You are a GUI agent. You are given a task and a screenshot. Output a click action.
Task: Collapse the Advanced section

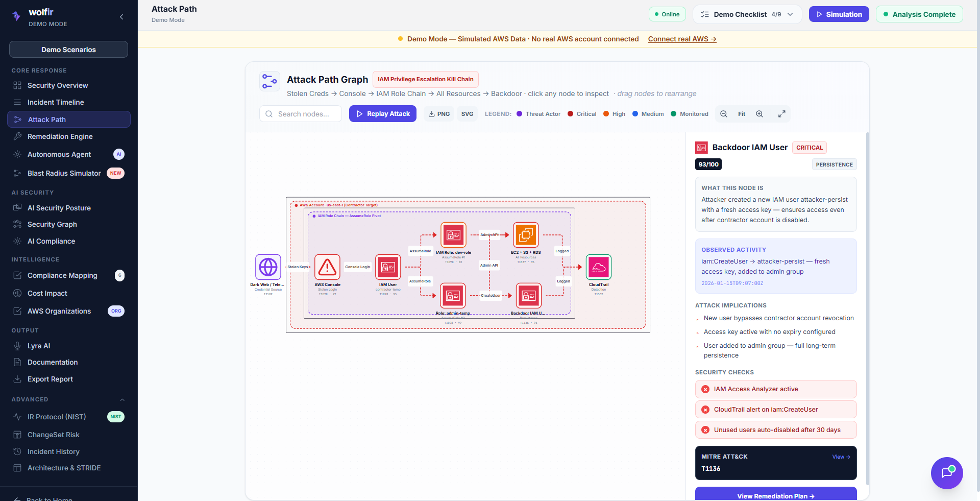(x=122, y=399)
